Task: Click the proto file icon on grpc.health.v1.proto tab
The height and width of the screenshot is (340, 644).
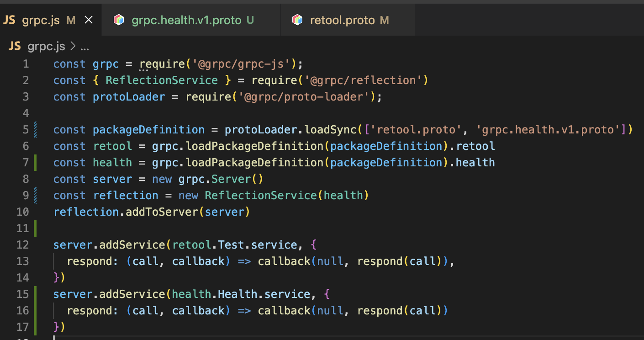Action: pyautogui.click(x=119, y=20)
